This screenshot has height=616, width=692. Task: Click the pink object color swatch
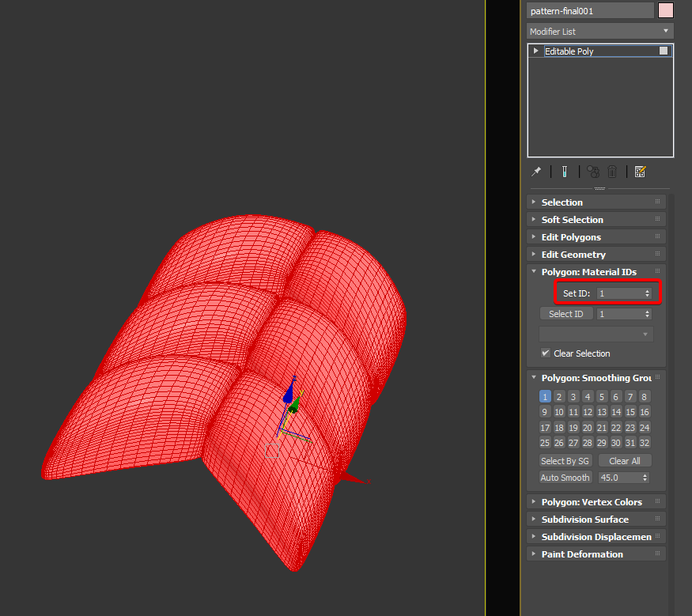click(x=666, y=10)
